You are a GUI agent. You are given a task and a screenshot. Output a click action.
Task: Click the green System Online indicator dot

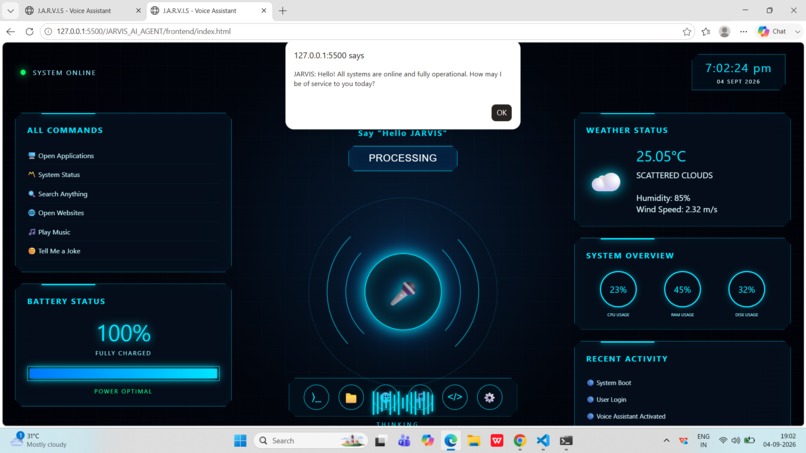click(x=23, y=73)
